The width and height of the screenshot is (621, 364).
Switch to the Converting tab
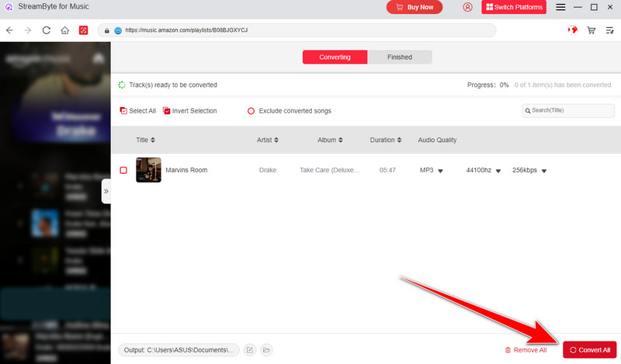click(x=335, y=57)
